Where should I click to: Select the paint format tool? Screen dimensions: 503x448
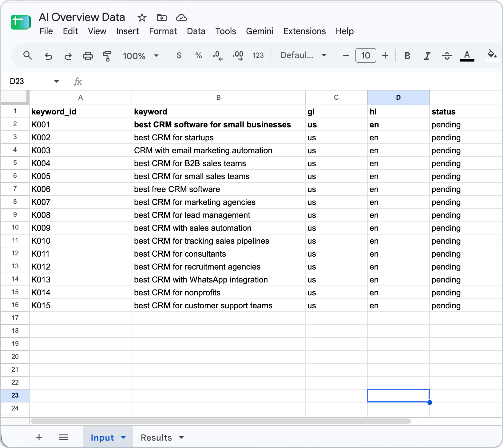coord(107,56)
